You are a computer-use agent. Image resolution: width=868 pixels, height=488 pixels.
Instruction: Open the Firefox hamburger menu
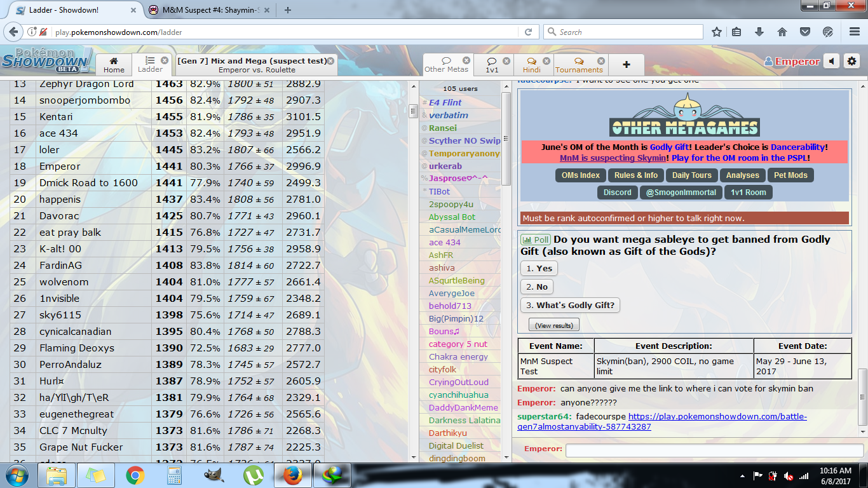(853, 32)
